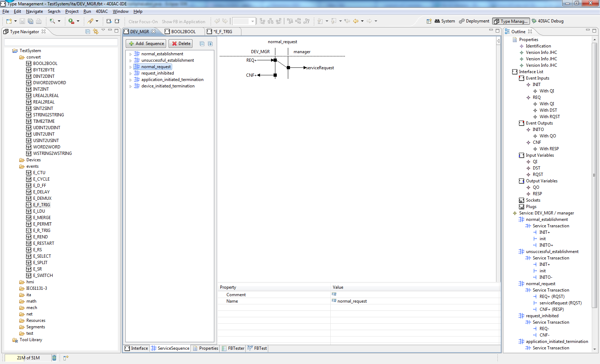Click the External Tools toolbar icon
Image resolution: width=600 pixels, height=364 pixels.
click(91, 21)
